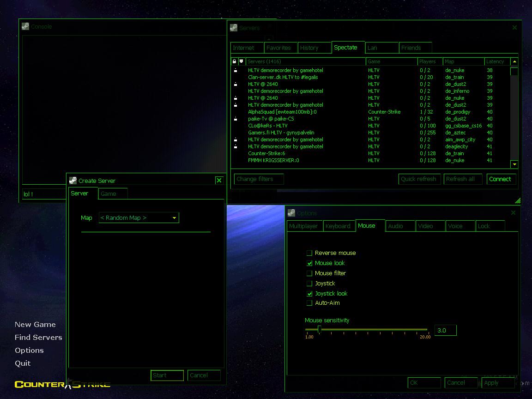Open the Multiplayer options tab
The width and height of the screenshot is (532, 399).
304,226
